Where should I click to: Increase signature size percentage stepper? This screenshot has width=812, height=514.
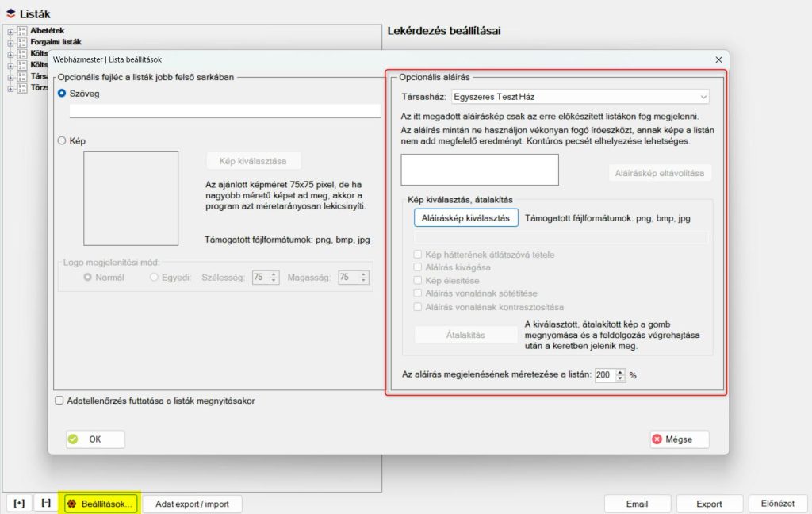coord(621,371)
